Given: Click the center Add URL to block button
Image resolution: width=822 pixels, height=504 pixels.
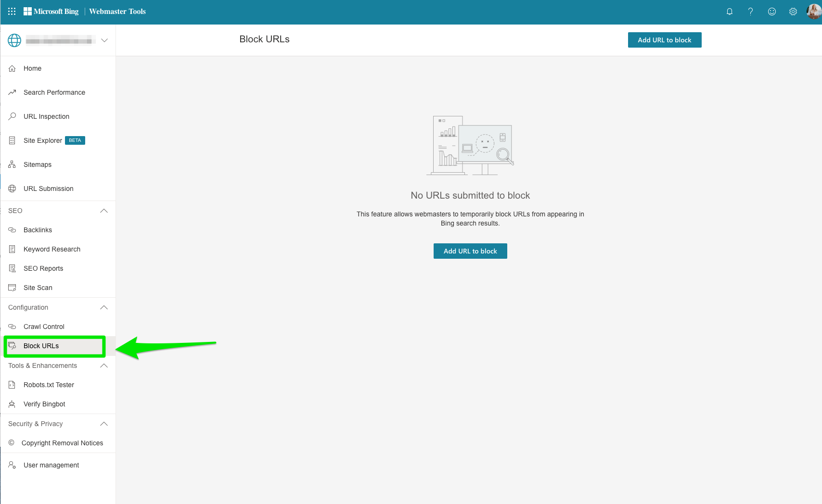Looking at the screenshot, I should pos(470,251).
